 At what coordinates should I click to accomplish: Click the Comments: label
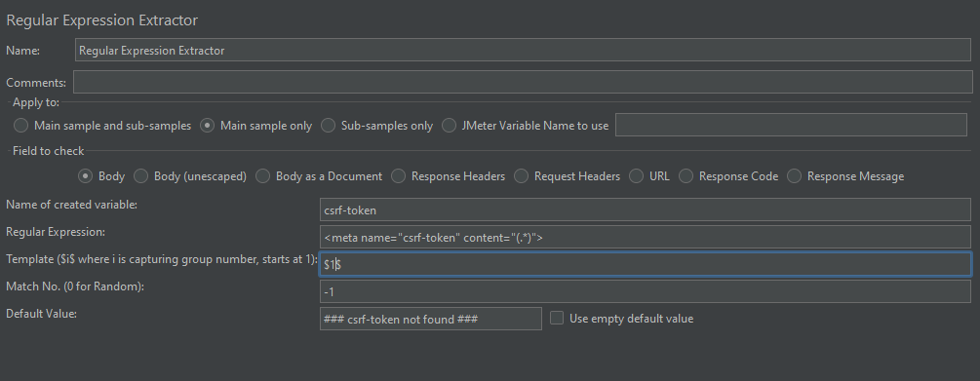click(x=36, y=83)
